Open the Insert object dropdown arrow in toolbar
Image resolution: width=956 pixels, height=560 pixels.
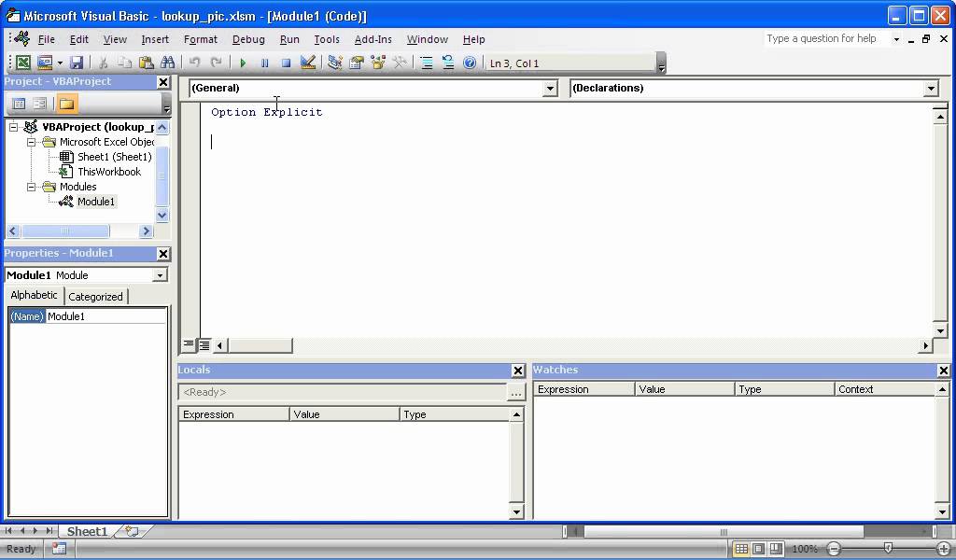coord(60,63)
